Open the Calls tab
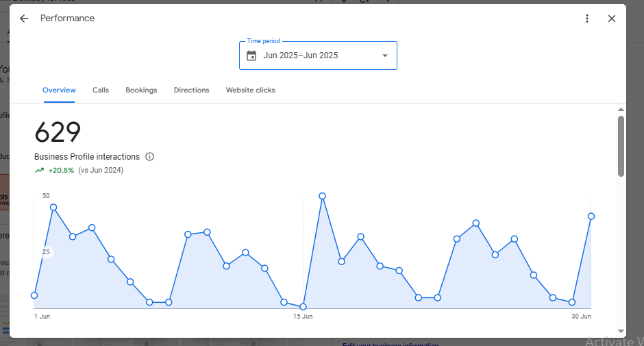Image resolution: width=644 pixels, height=346 pixels. (101, 90)
